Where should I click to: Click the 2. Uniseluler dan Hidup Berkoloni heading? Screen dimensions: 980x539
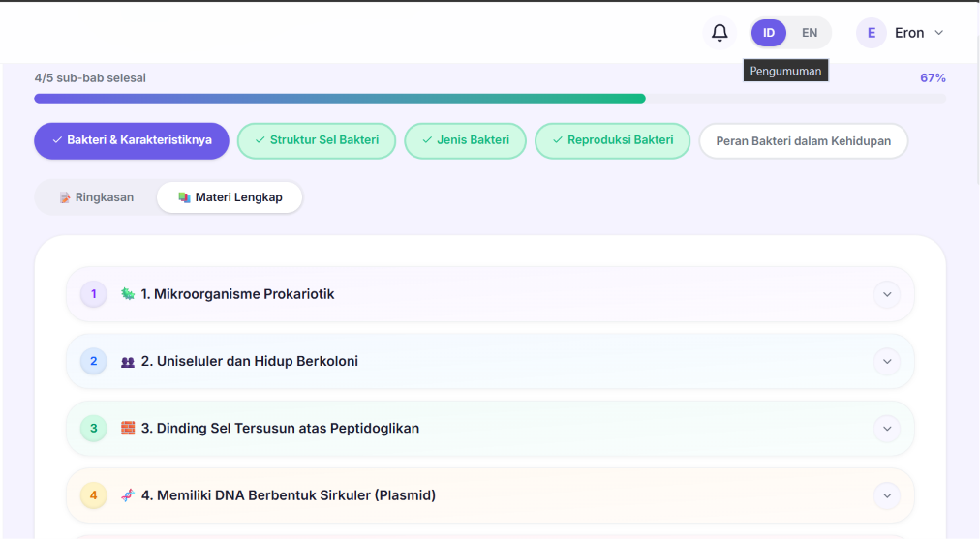click(x=250, y=361)
